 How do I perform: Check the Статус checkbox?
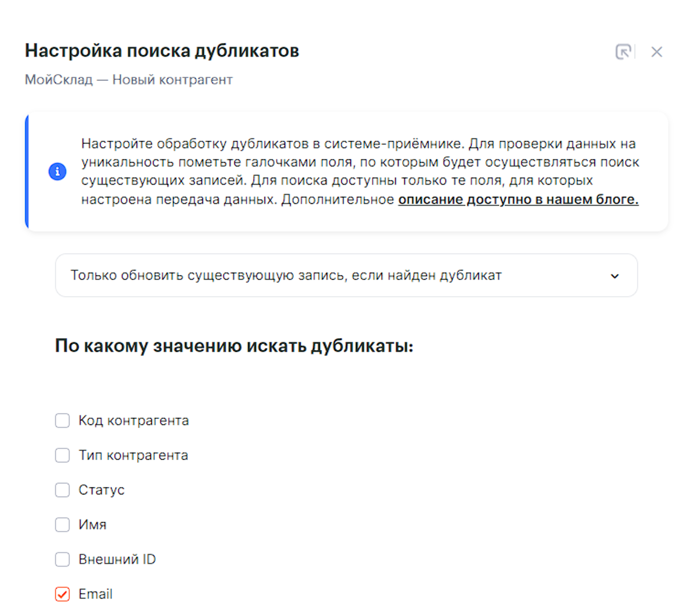coord(62,490)
